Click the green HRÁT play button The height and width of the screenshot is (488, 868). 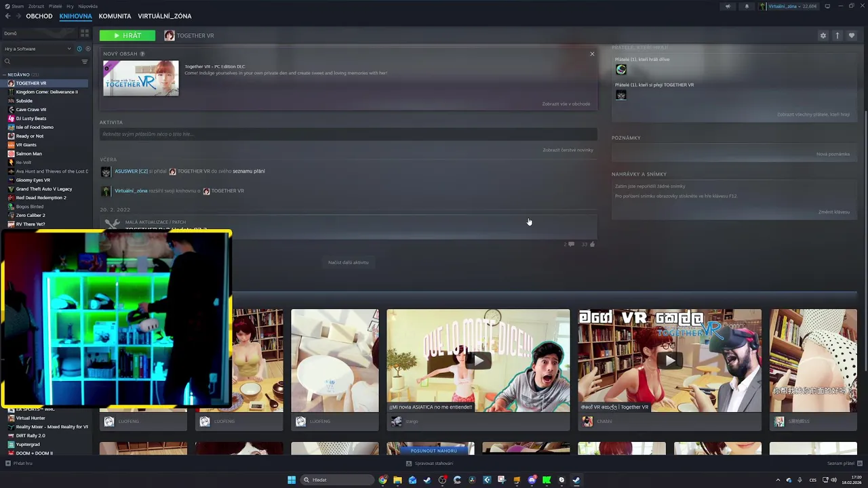[x=127, y=35]
